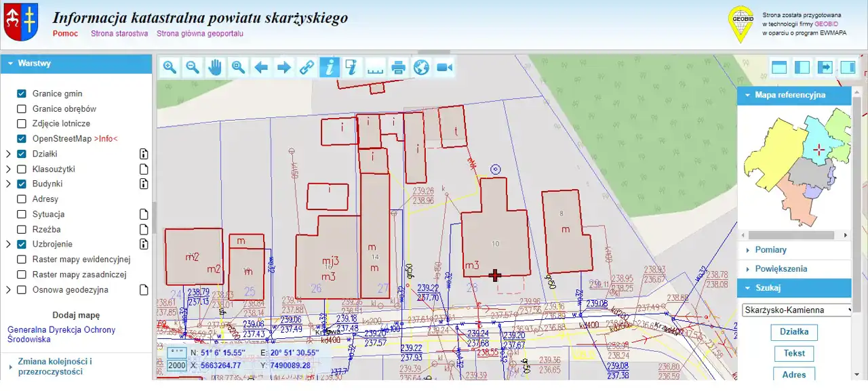Uncheck the Granice gmin layer

(22, 94)
